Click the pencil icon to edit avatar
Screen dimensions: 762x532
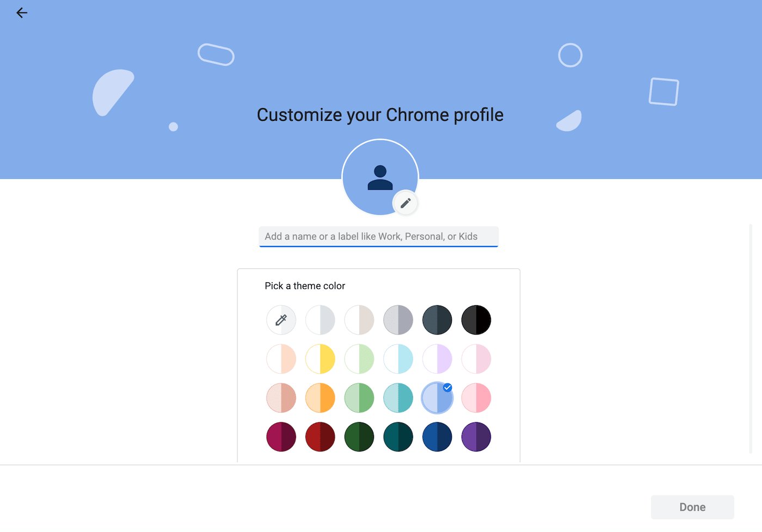(405, 202)
